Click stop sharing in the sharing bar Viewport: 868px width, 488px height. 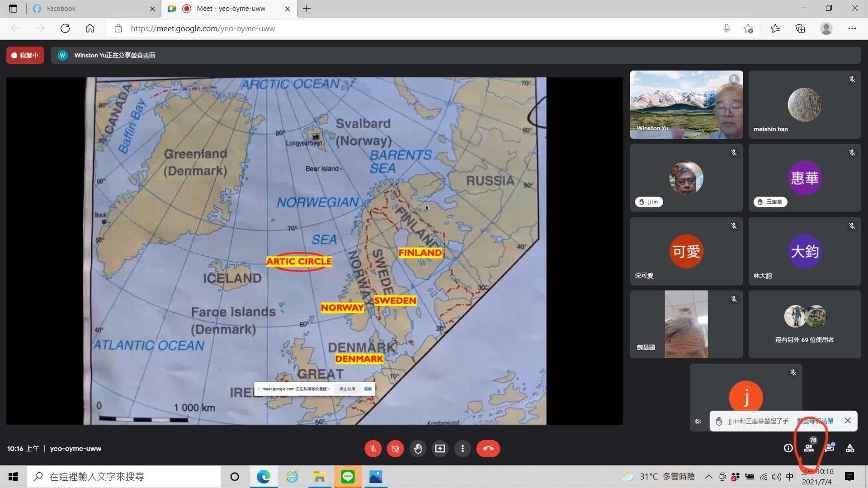(347, 389)
